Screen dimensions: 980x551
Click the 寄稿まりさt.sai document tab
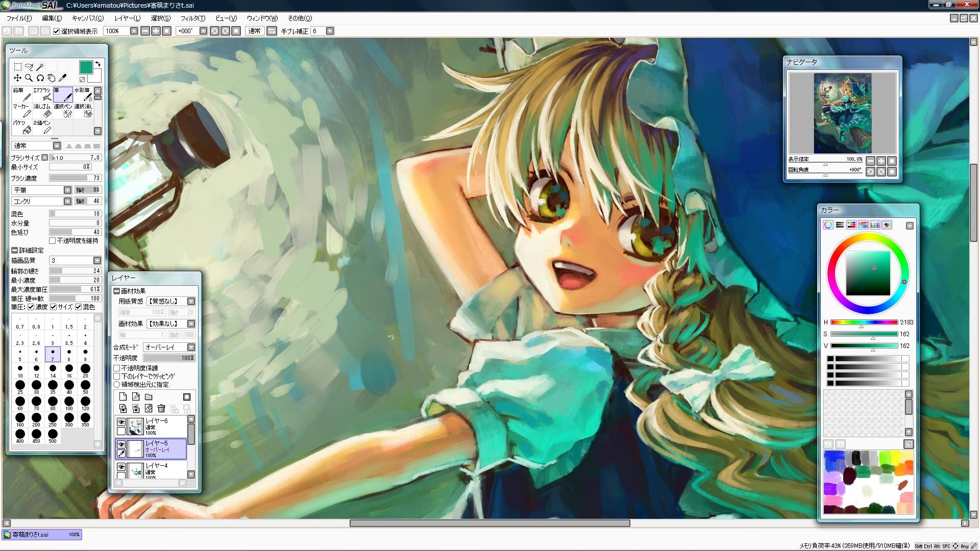coord(42,535)
